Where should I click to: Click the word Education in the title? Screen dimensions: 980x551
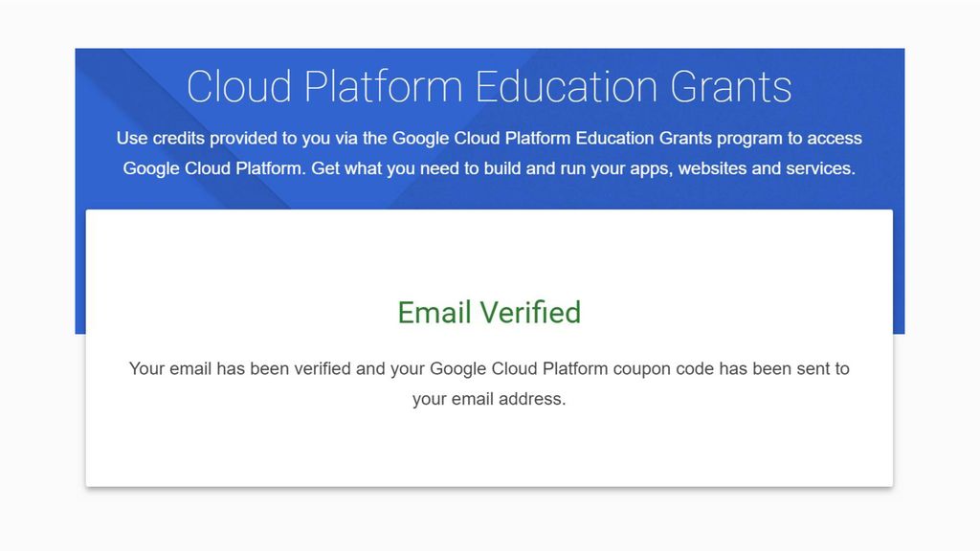tap(567, 87)
